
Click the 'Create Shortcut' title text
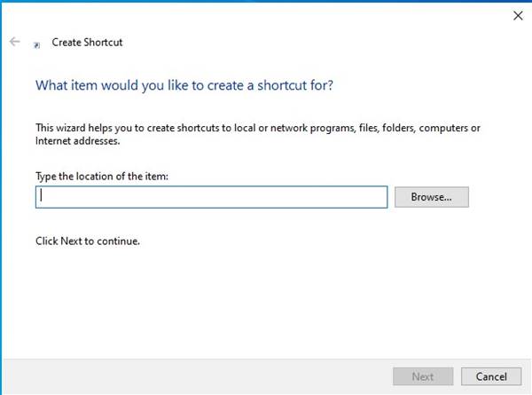click(87, 43)
